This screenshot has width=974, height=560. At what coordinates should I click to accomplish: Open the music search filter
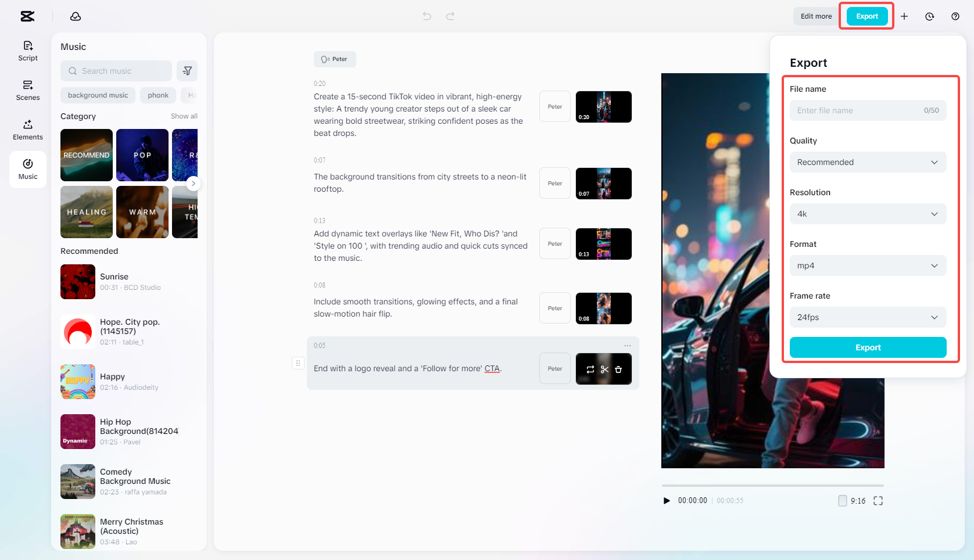[x=187, y=70]
